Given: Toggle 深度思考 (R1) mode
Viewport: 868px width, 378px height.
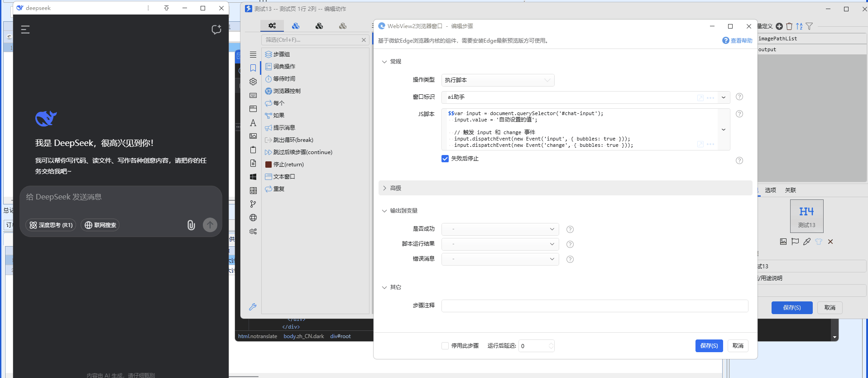Looking at the screenshot, I should tap(51, 225).
